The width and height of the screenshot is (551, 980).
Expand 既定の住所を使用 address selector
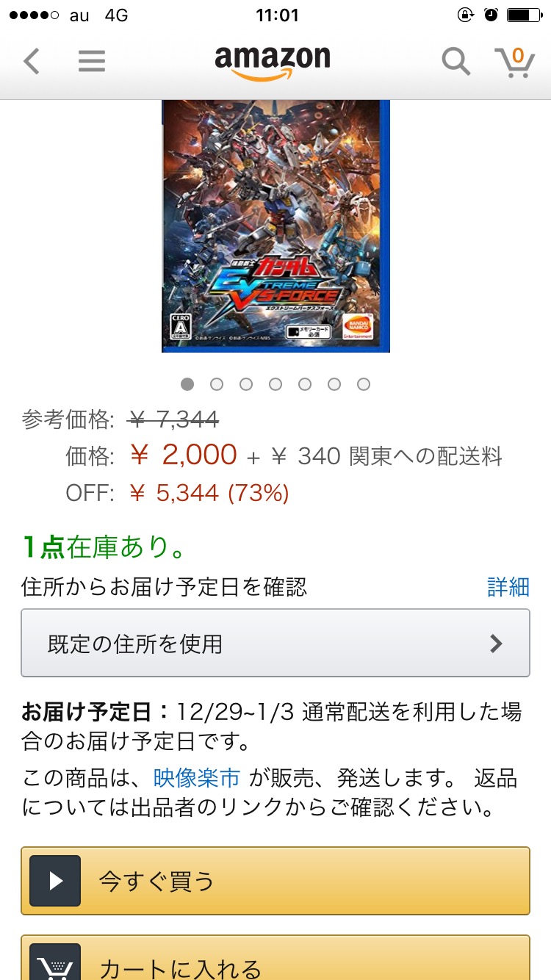(275, 643)
